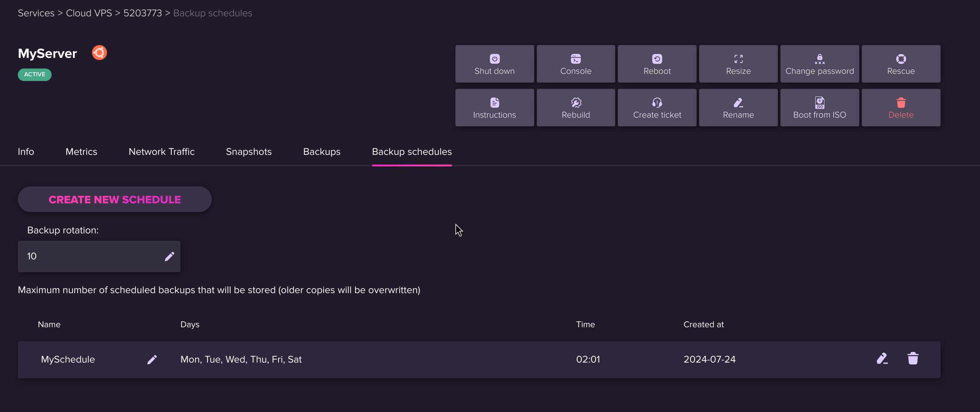This screenshot has width=980, height=412.
Task: Click the pencil icon beside backup rotation
Action: click(169, 256)
